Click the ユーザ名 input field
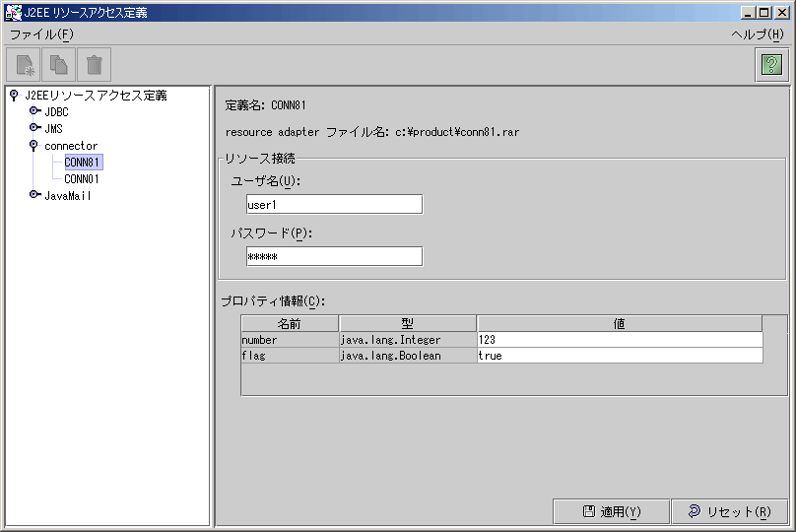The height and width of the screenshot is (532, 796). click(334, 204)
